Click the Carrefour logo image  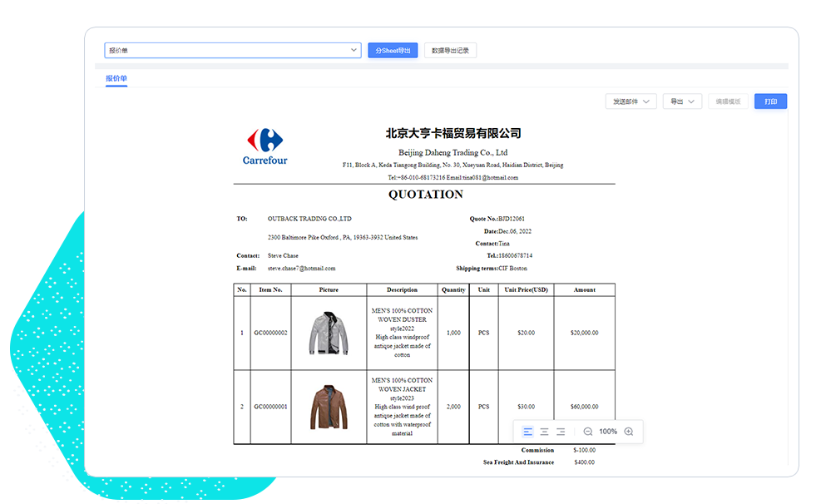[x=265, y=146]
